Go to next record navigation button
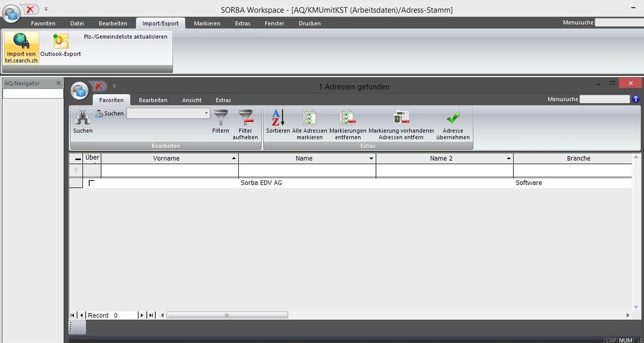 (x=142, y=315)
